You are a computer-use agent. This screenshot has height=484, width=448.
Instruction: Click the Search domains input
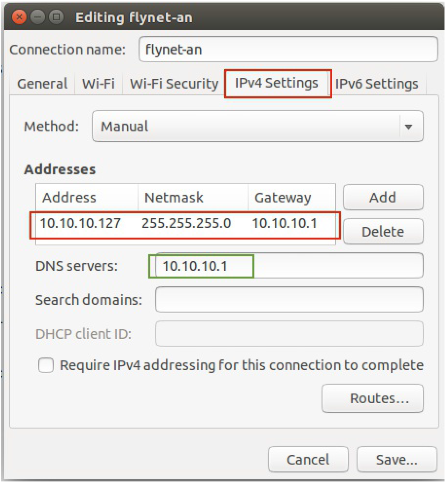tap(289, 300)
